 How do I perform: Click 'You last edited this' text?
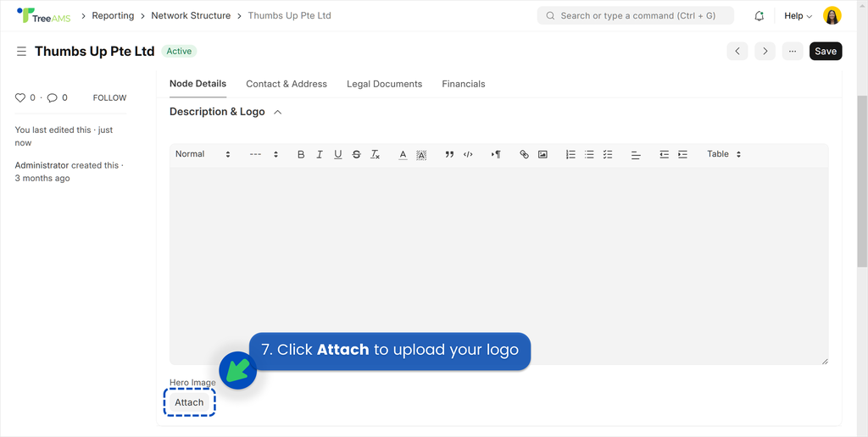coord(64,136)
